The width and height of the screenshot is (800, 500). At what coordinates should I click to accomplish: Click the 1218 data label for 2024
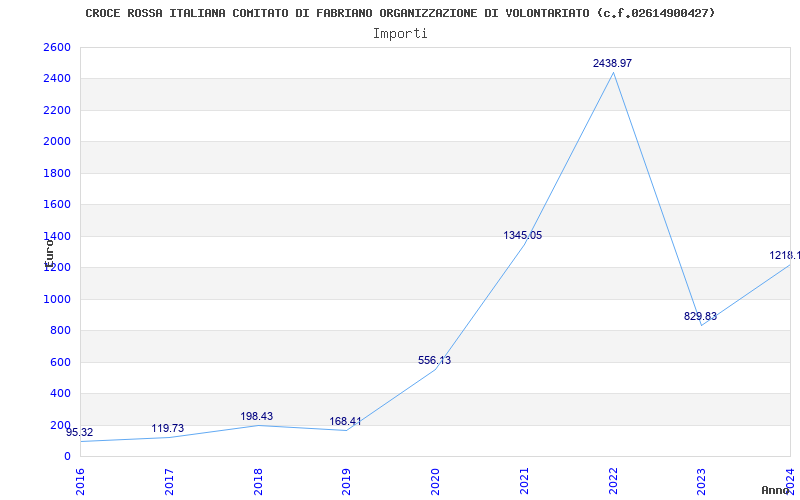(x=785, y=255)
